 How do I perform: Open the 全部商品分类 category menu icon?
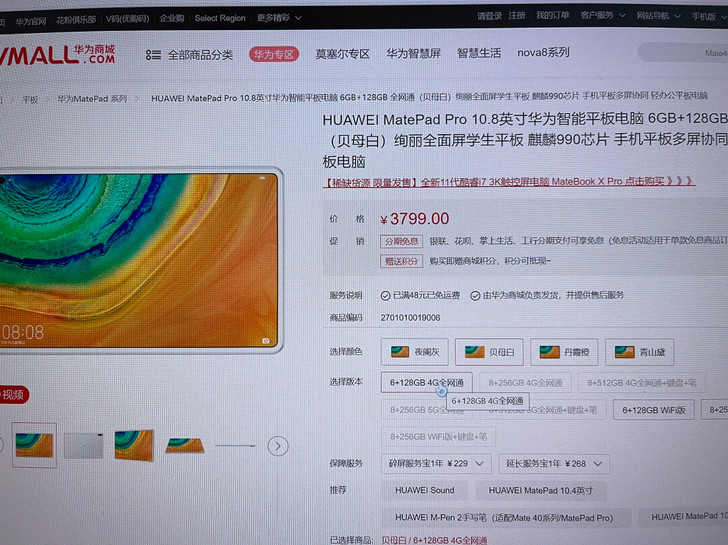(x=153, y=54)
